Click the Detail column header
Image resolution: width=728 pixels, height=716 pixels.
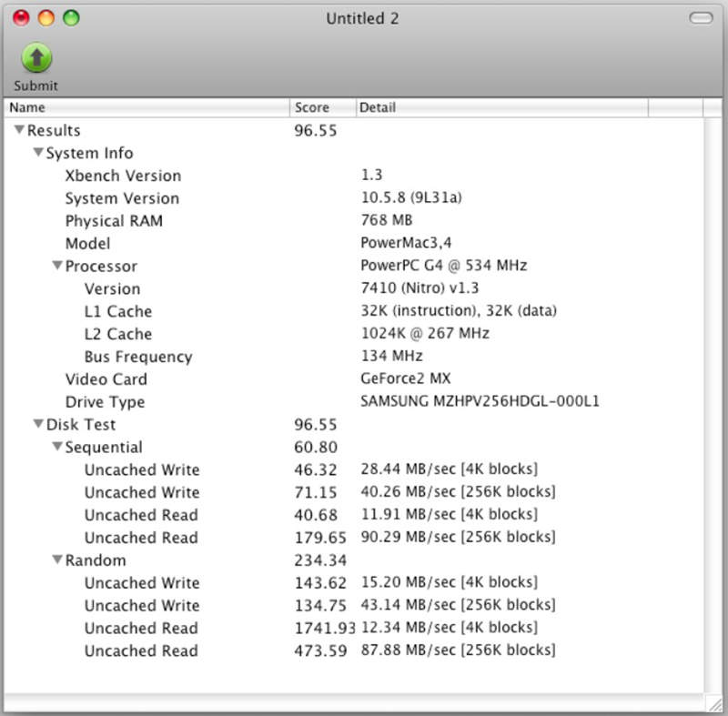(x=500, y=107)
